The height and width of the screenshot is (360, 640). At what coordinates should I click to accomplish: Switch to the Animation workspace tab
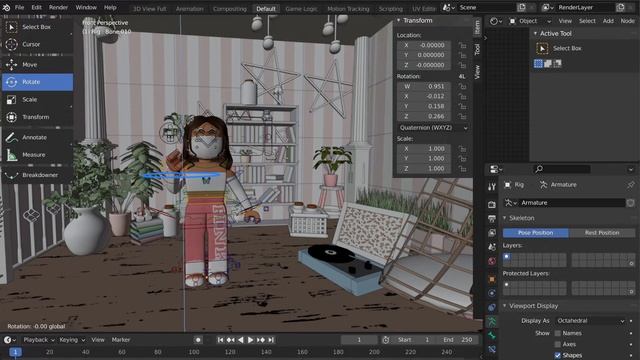(189, 9)
